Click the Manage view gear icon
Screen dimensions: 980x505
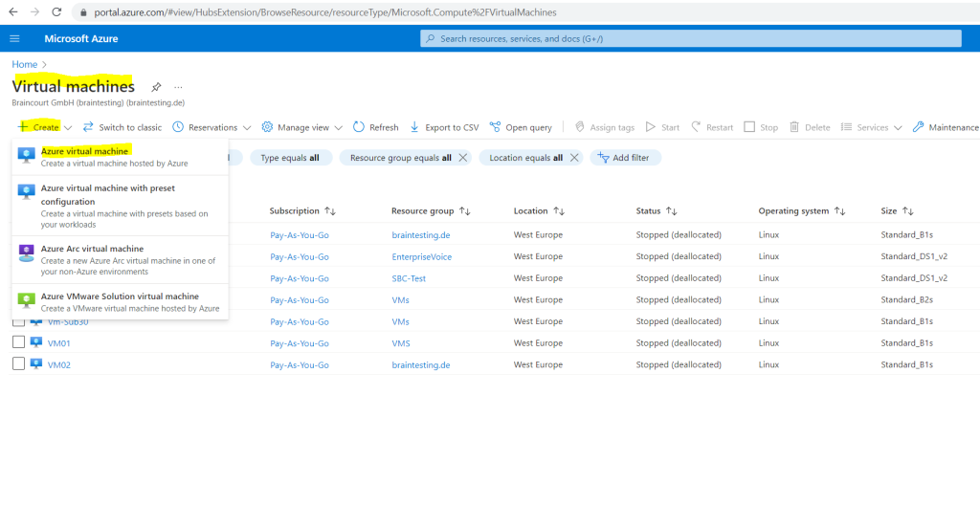[267, 127]
